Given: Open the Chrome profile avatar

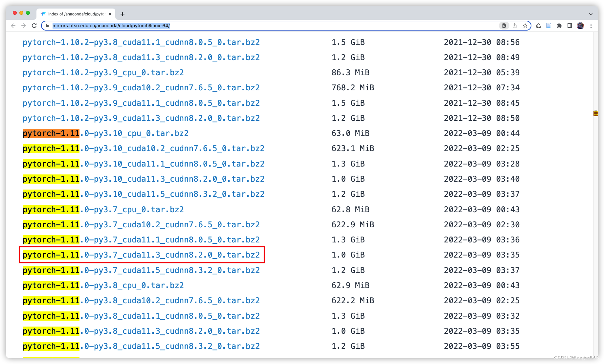Looking at the screenshot, I should tap(580, 26).
